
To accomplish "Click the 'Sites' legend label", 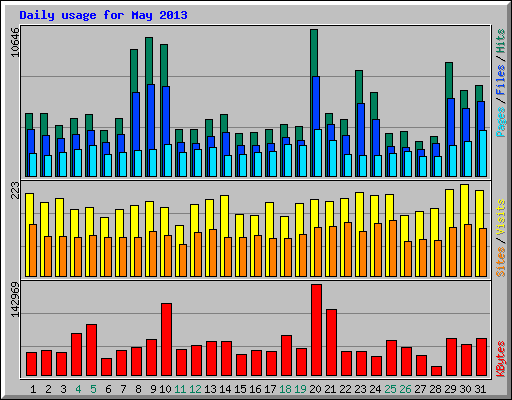I will (x=501, y=262).
